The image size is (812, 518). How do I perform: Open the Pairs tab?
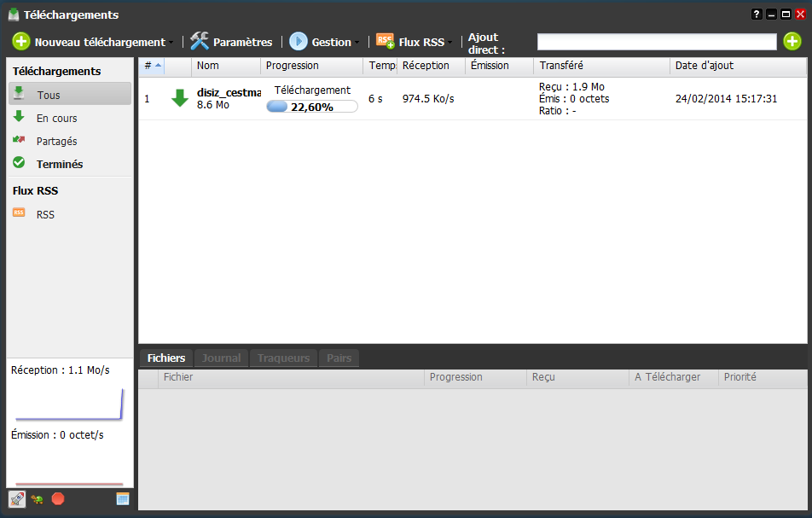pyautogui.click(x=339, y=358)
